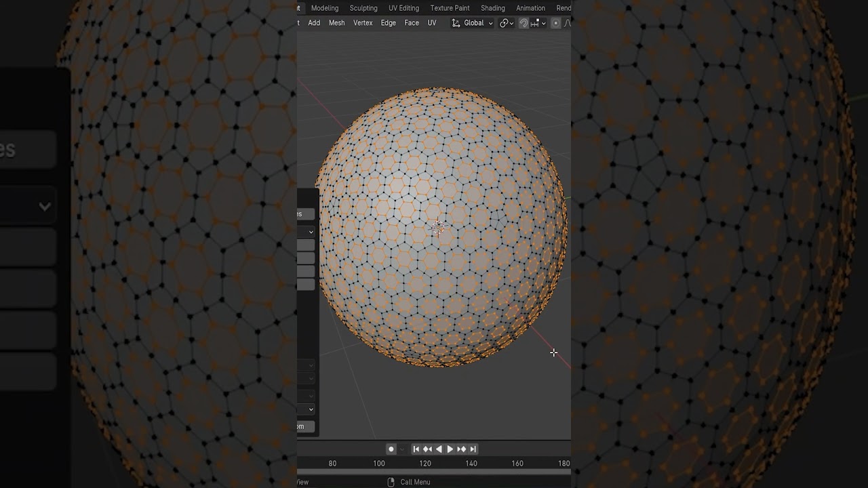
Task: Switch to the Sculpting workspace tab
Action: click(363, 8)
